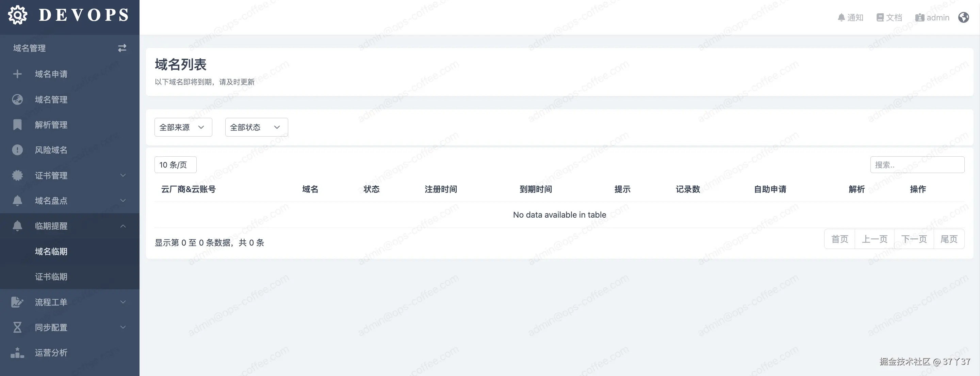Click the certificate badge icon for 证书管理
Viewport: 980px width, 376px height.
(x=17, y=175)
